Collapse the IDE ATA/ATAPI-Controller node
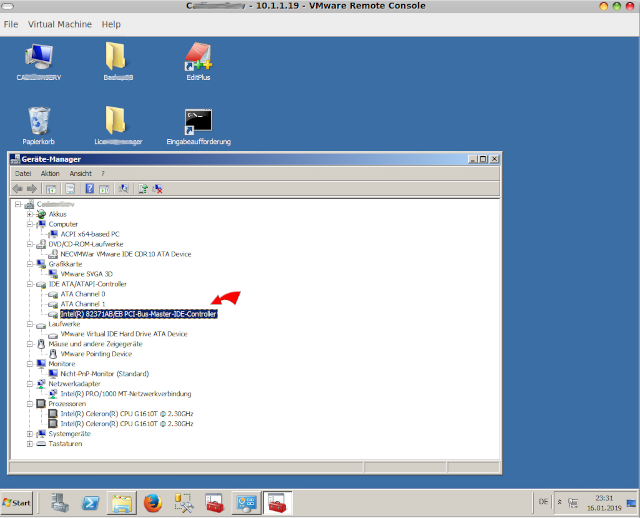This screenshot has width=640, height=518. [29, 284]
